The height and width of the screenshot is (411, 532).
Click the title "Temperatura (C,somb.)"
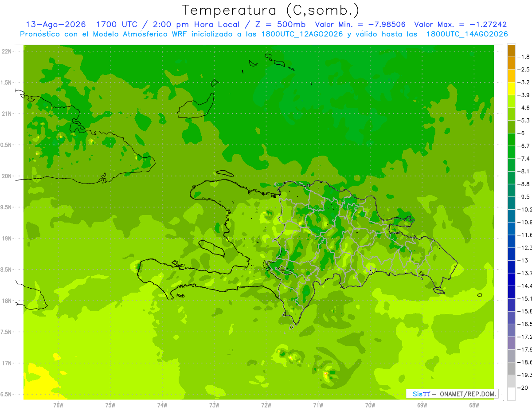271,10
